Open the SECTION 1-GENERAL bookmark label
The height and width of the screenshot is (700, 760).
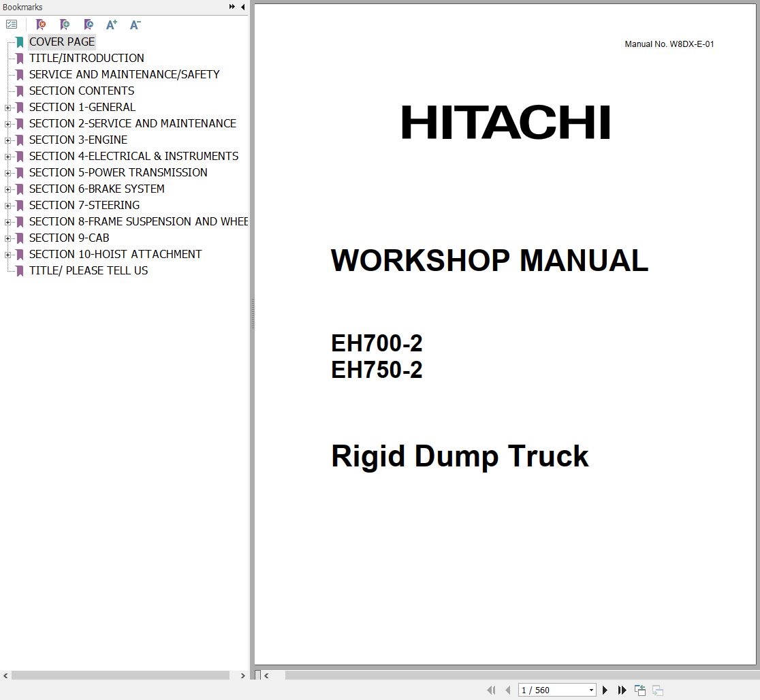[82, 107]
